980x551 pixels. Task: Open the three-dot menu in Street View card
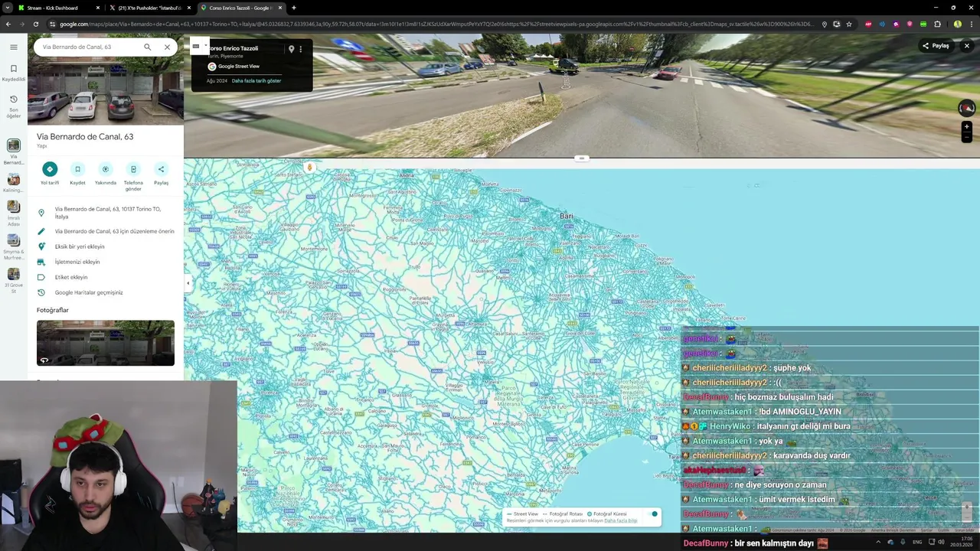[x=301, y=49]
